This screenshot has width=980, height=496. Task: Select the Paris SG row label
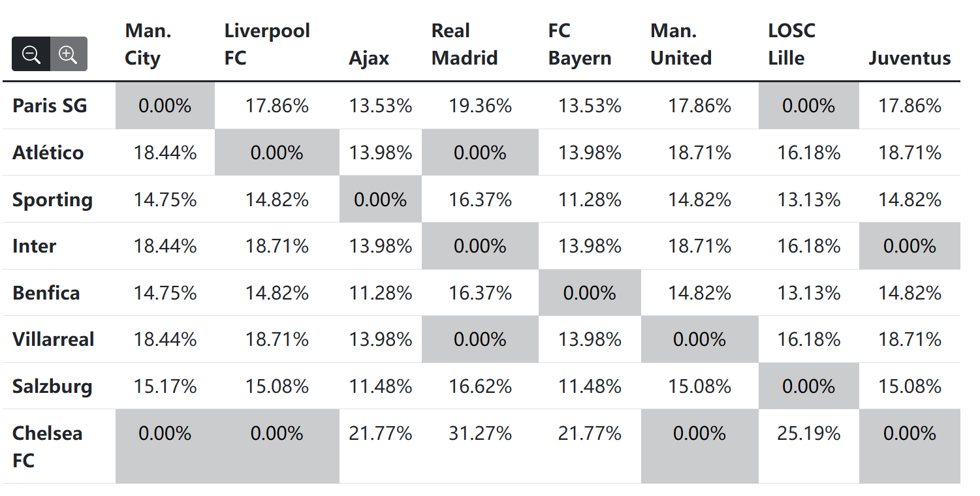pyautogui.click(x=50, y=106)
